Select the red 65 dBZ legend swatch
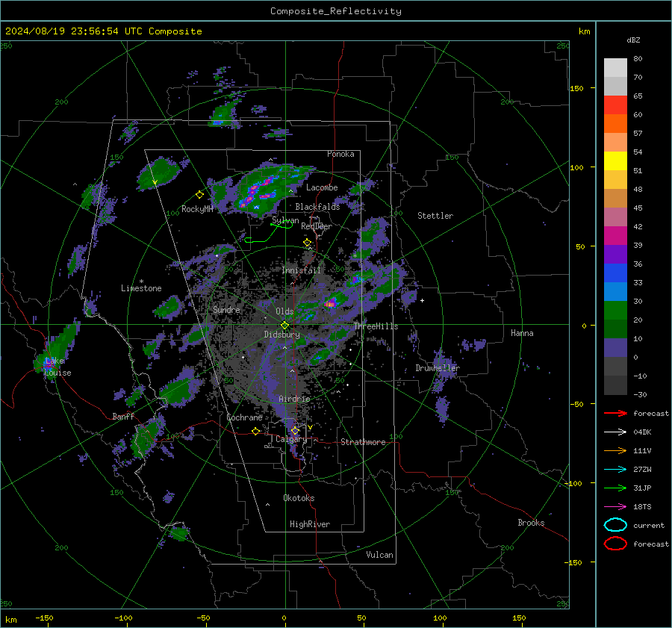 pyautogui.click(x=615, y=105)
